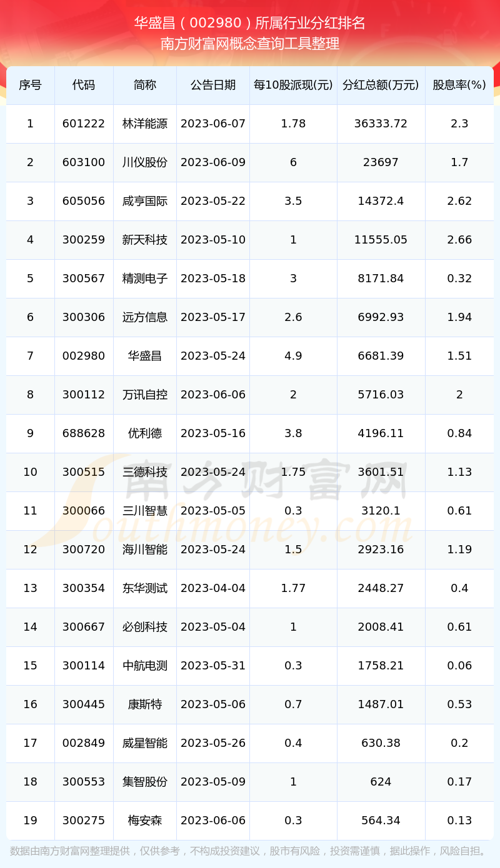
Task: Click the 东华测试 stock name
Action: pyautogui.click(x=145, y=588)
